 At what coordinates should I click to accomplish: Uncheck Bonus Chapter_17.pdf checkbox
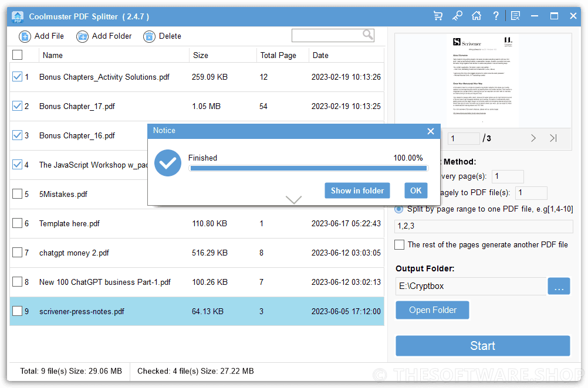(17, 106)
